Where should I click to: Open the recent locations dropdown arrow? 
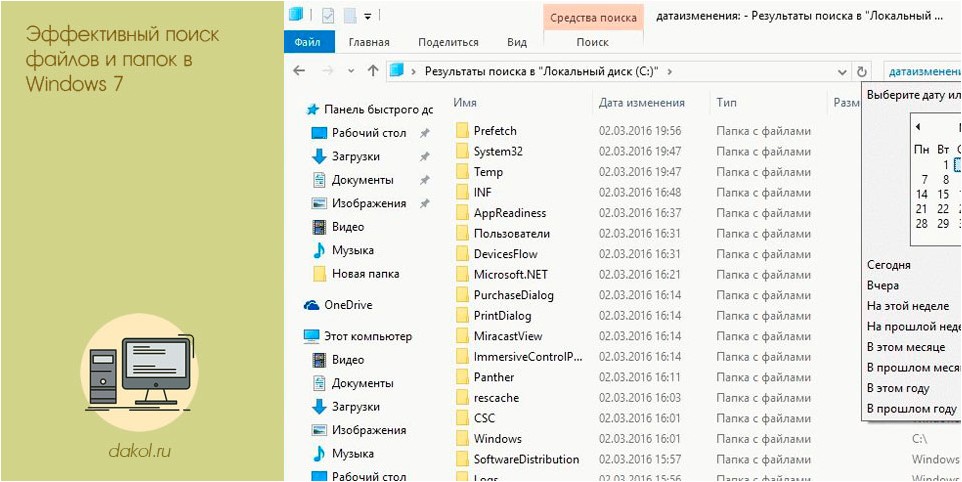point(351,71)
